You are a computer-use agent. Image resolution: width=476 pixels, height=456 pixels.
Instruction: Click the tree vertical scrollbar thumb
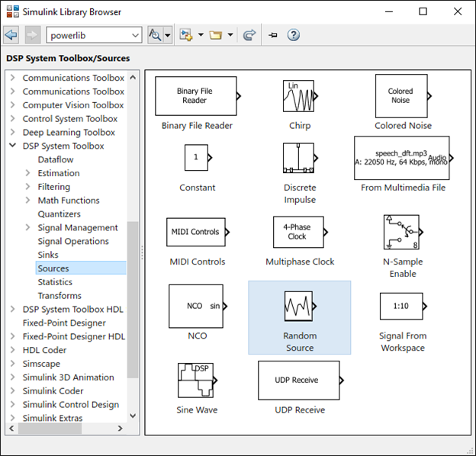pyautogui.click(x=133, y=300)
